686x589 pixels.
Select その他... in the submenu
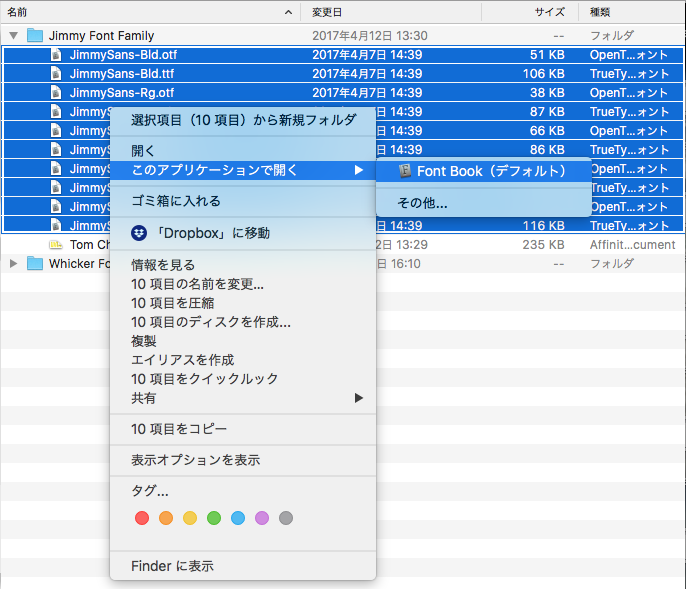(422, 203)
